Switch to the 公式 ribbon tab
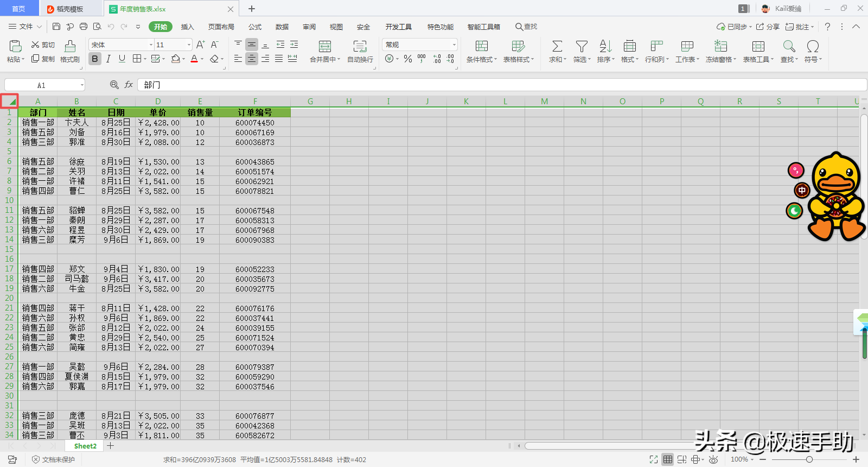 (x=255, y=27)
